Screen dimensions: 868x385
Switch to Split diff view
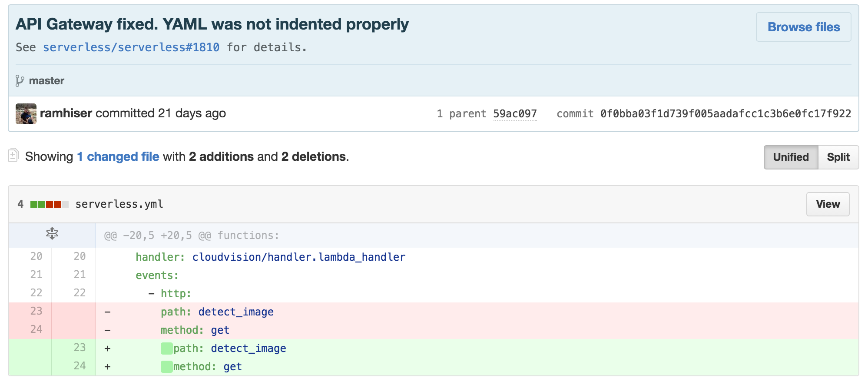(x=838, y=157)
